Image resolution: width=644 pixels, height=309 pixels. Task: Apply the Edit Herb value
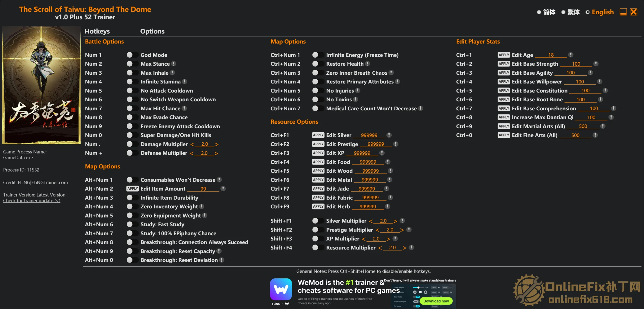318,206
